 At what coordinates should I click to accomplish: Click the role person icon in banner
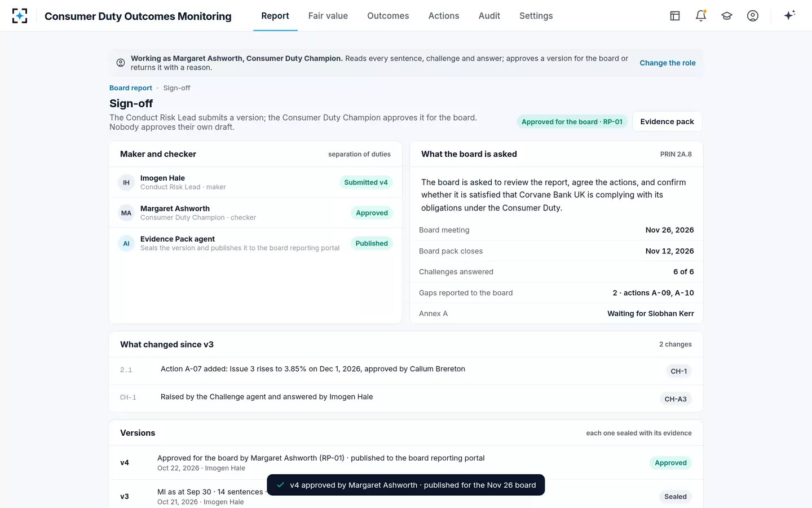pos(121,63)
